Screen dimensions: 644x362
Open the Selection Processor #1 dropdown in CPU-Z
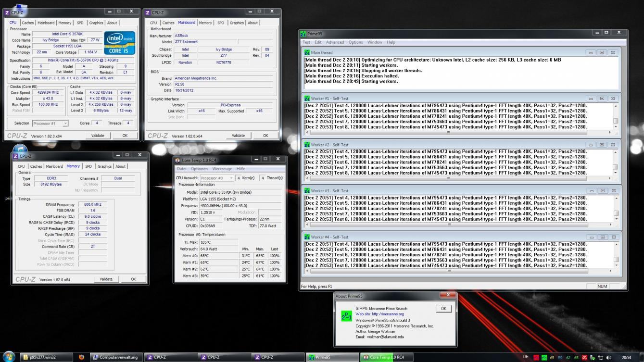51,124
